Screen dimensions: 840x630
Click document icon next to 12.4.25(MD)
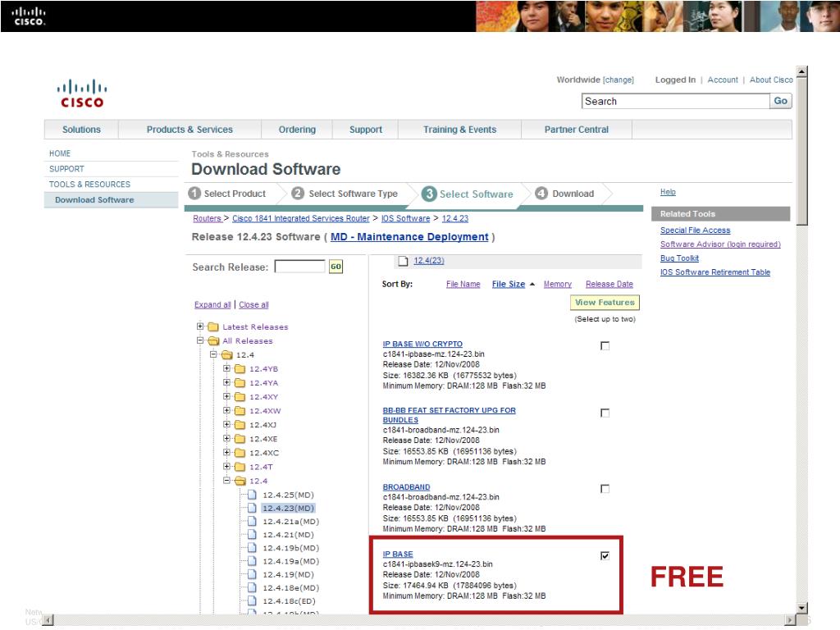[252, 495]
